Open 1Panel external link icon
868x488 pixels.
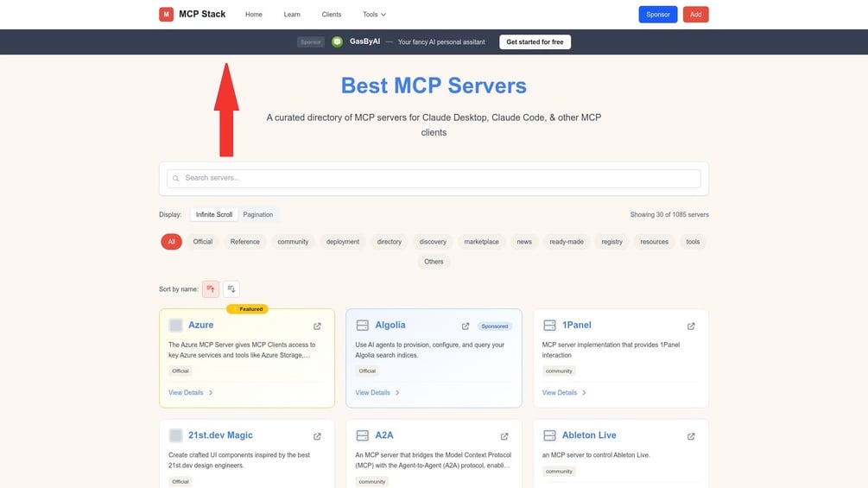pos(691,326)
